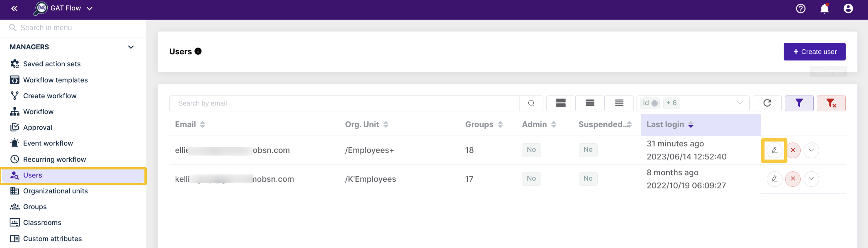Viewport: 868px width, 248px height.
Task: Expand the kelli user row
Action: [811, 179]
